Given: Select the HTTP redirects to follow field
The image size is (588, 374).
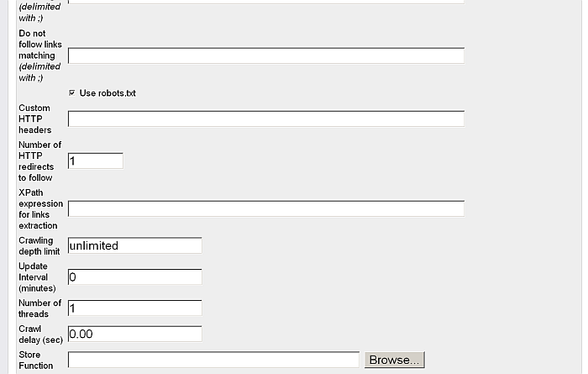Looking at the screenshot, I should pyautogui.click(x=96, y=161).
